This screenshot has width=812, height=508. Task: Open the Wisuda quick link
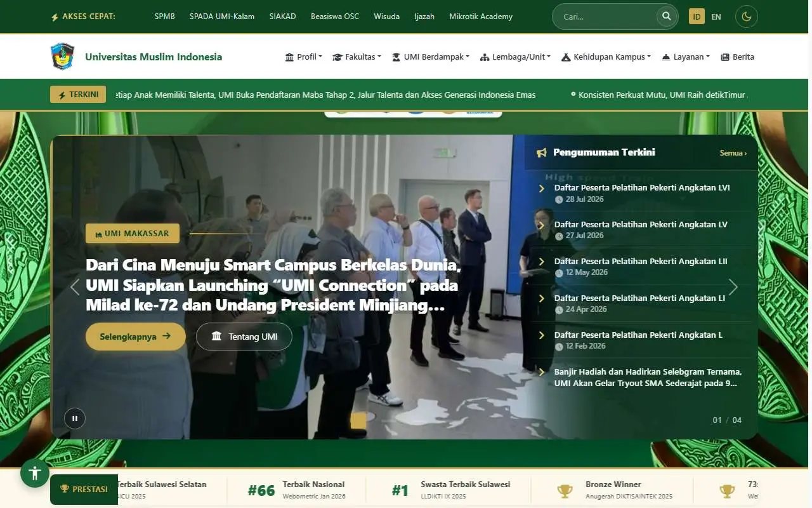point(387,17)
